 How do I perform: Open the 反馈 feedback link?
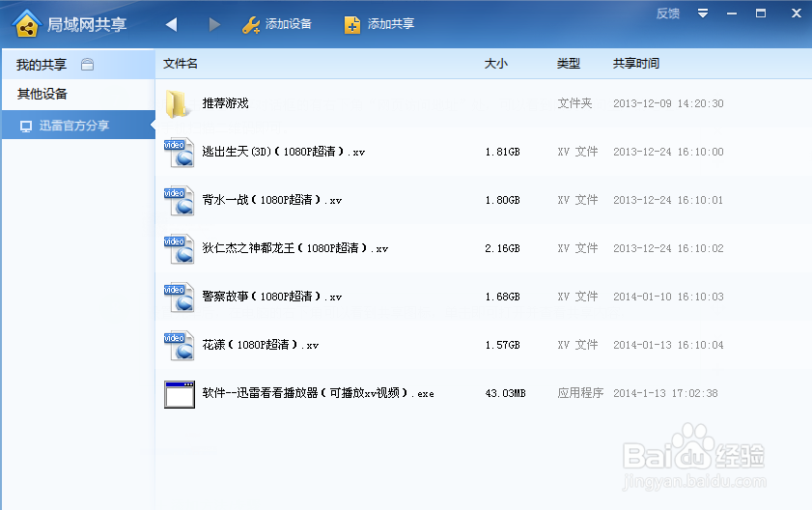[x=668, y=14]
